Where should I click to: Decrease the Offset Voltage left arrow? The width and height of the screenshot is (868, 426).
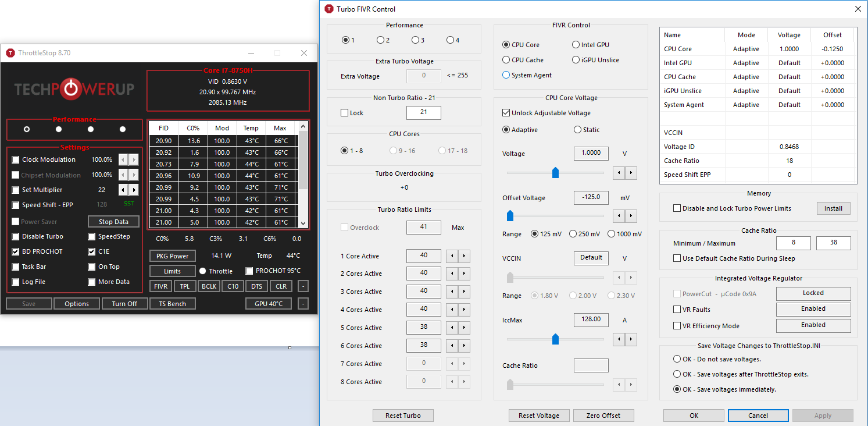(x=619, y=216)
